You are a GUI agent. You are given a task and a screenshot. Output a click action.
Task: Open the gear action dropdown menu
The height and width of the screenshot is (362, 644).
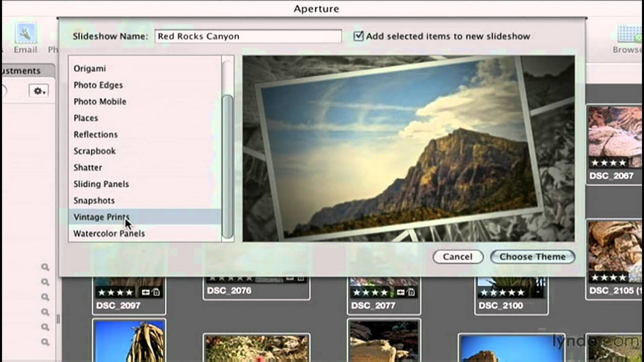40,91
